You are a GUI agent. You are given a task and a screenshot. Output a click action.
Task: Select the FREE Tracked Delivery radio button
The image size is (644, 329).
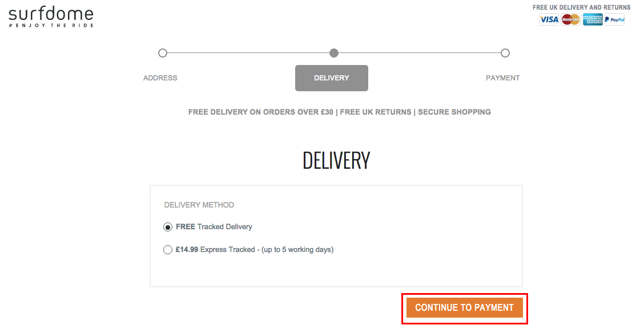(x=168, y=227)
